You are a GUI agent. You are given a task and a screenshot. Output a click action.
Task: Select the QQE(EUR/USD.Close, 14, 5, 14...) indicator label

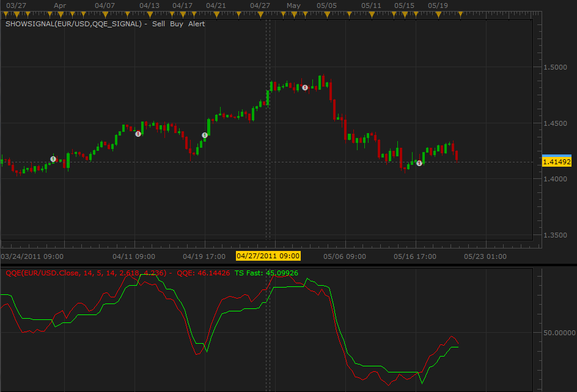coord(86,273)
